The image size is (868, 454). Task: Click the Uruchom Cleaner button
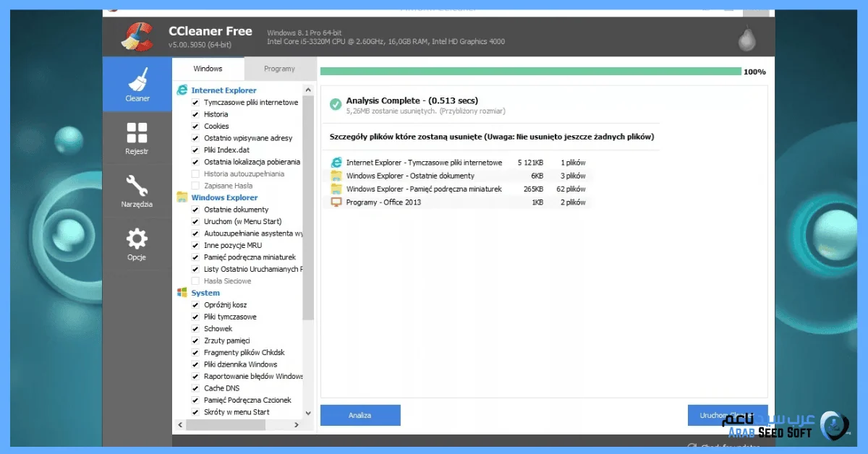coord(726,415)
